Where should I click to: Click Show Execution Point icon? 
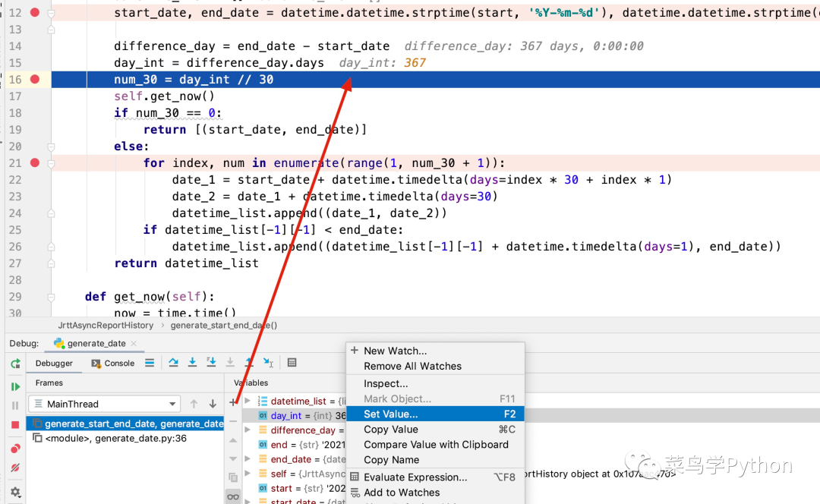150,363
